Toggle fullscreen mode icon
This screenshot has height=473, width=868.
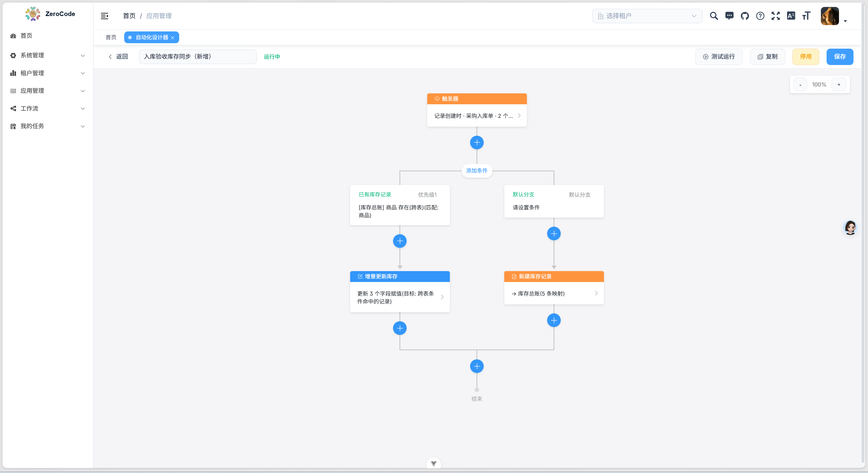pyautogui.click(x=776, y=16)
